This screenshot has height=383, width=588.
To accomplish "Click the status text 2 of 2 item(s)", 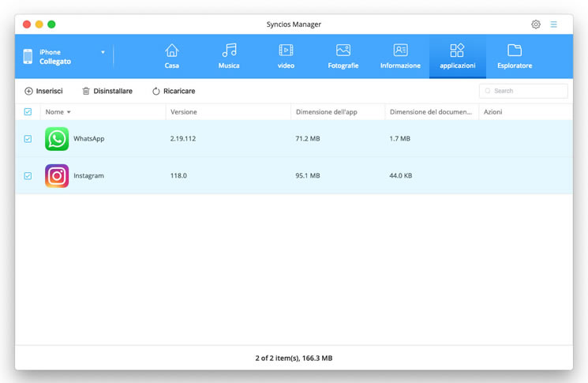I will point(294,359).
